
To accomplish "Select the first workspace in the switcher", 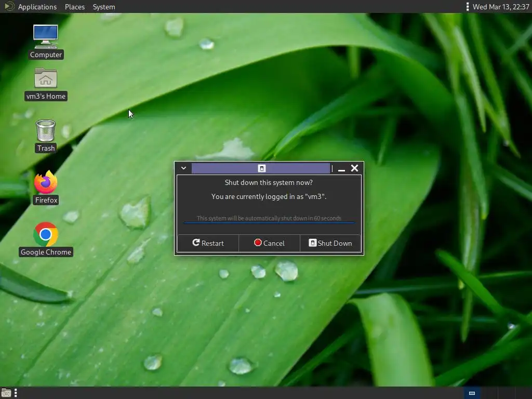I will click(472, 393).
